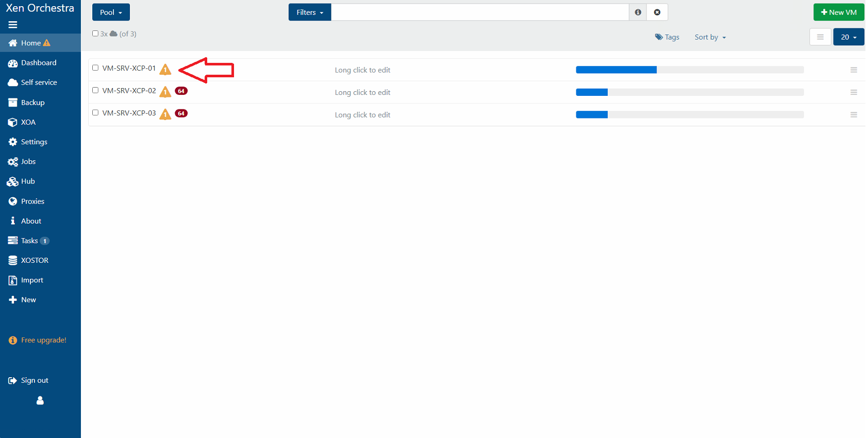Screen dimensions: 868x438
Task: Click VM-SRV-XCP-01 memory usage bar
Action: tap(690, 70)
